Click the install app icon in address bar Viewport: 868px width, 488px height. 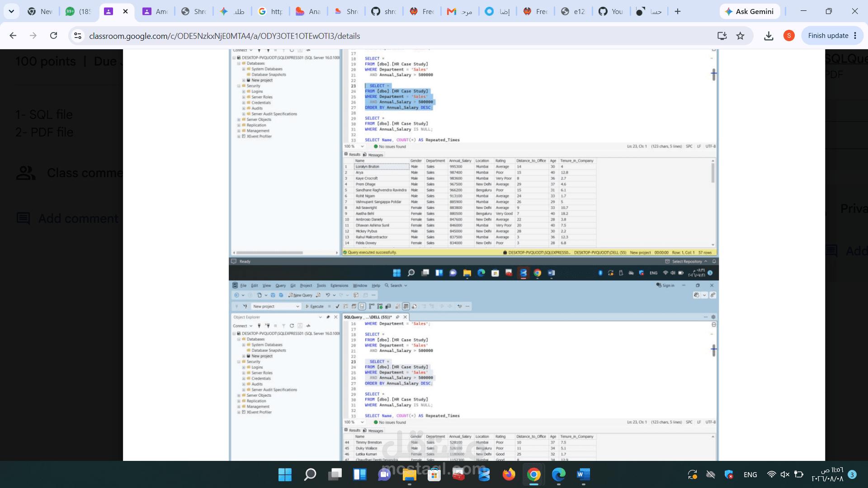[x=722, y=36]
